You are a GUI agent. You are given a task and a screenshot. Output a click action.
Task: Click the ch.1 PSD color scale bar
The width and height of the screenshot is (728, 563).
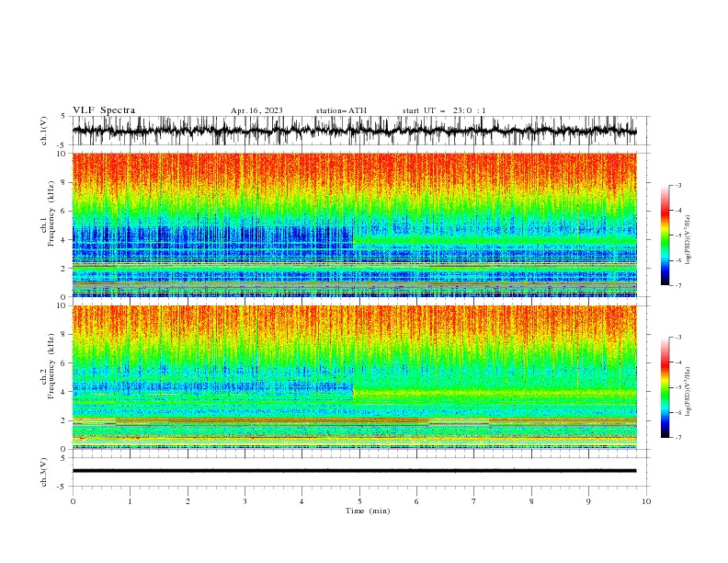[x=665, y=236]
